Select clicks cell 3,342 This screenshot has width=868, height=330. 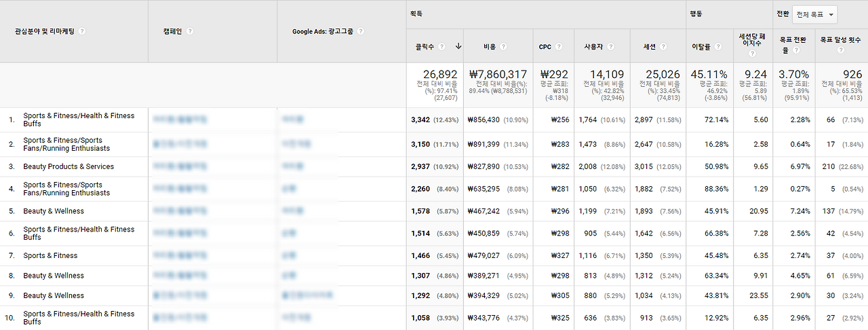click(420, 120)
